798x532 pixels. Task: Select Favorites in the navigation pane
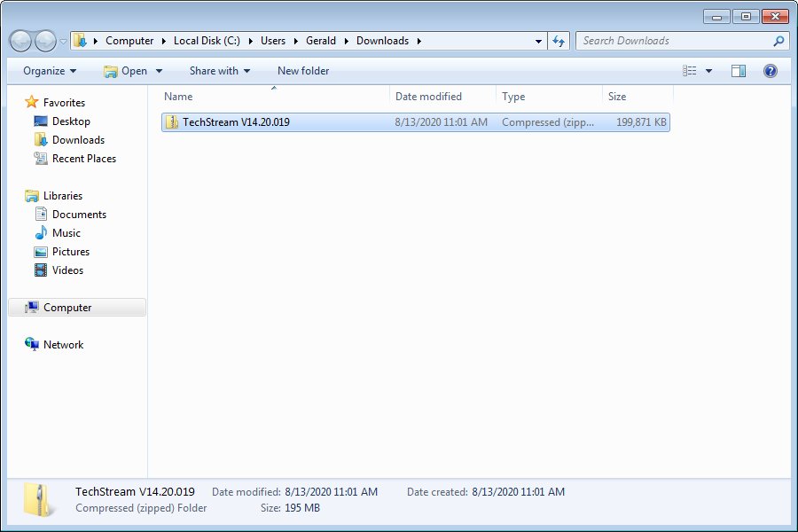coord(64,102)
